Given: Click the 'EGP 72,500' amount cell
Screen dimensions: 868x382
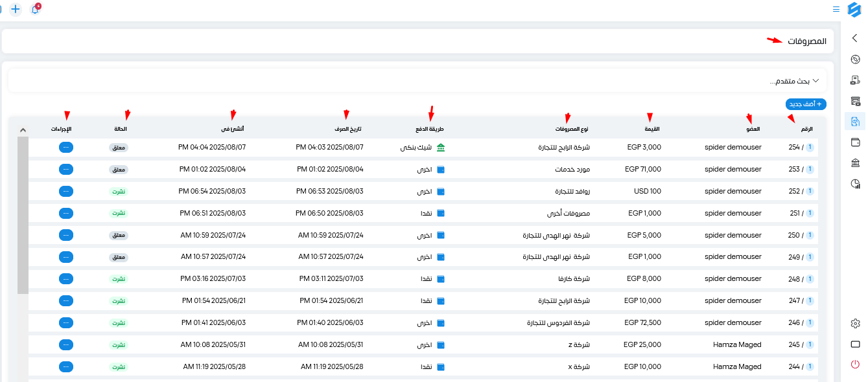Looking at the screenshot, I should pyautogui.click(x=643, y=323).
